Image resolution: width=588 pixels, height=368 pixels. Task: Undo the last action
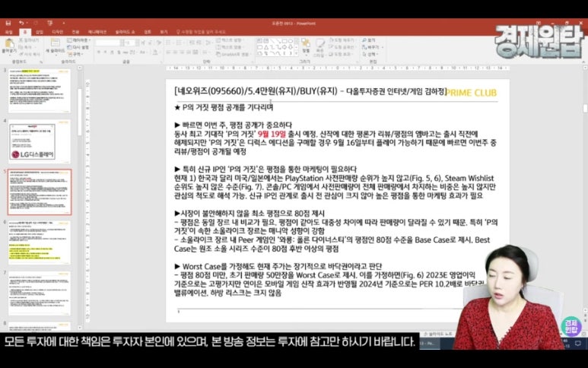click(x=21, y=23)
